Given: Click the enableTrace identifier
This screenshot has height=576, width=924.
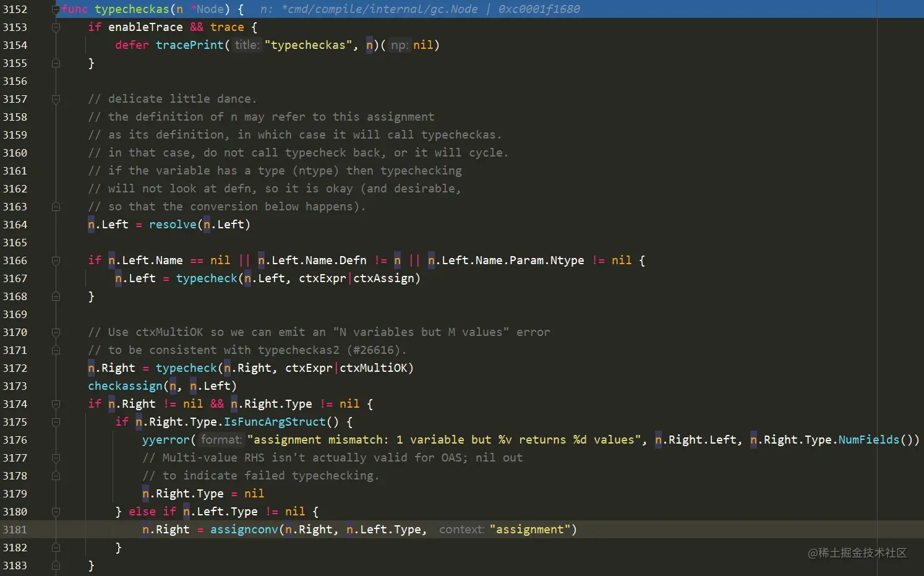Looking at the screenshot, I should click(x=145, y=27).
